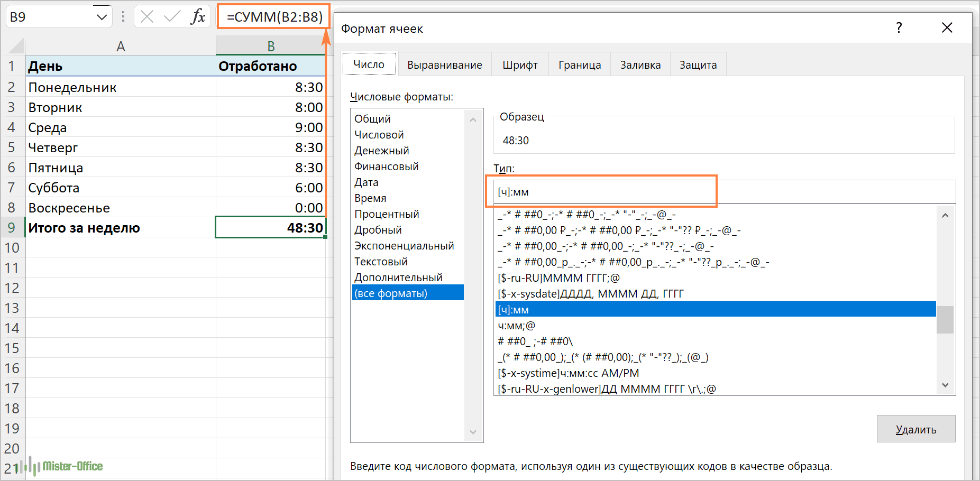The image size is (980, 481).
Task: Click the Help question mark icon
Action: click(x=899, y=28)
